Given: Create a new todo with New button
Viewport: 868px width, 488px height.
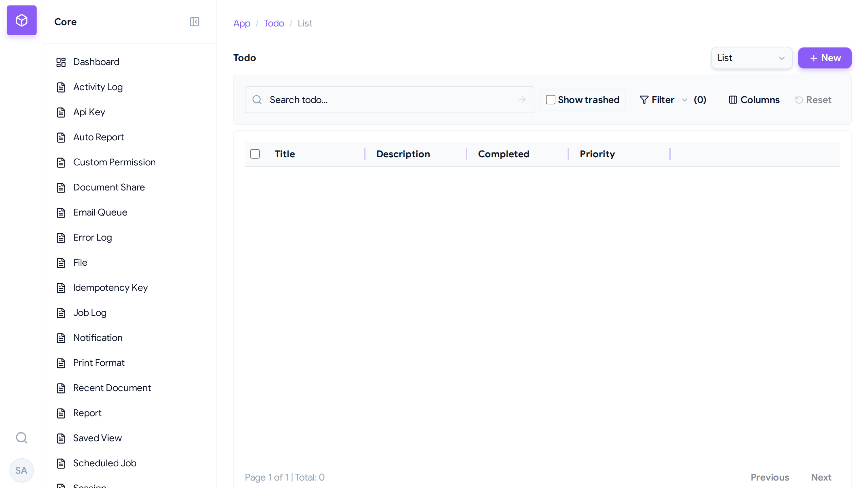Looking at the screenshot, I should [x=825, y=58].
